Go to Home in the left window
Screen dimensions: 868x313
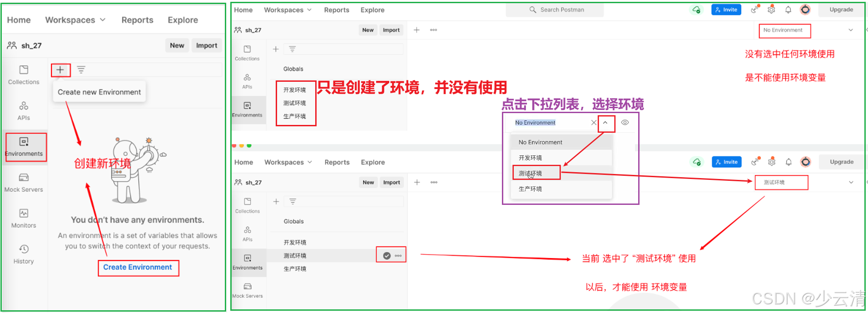point(19,20)
